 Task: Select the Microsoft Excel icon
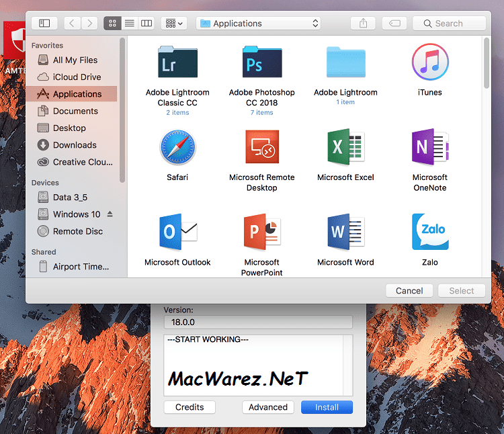coord(346,147)
